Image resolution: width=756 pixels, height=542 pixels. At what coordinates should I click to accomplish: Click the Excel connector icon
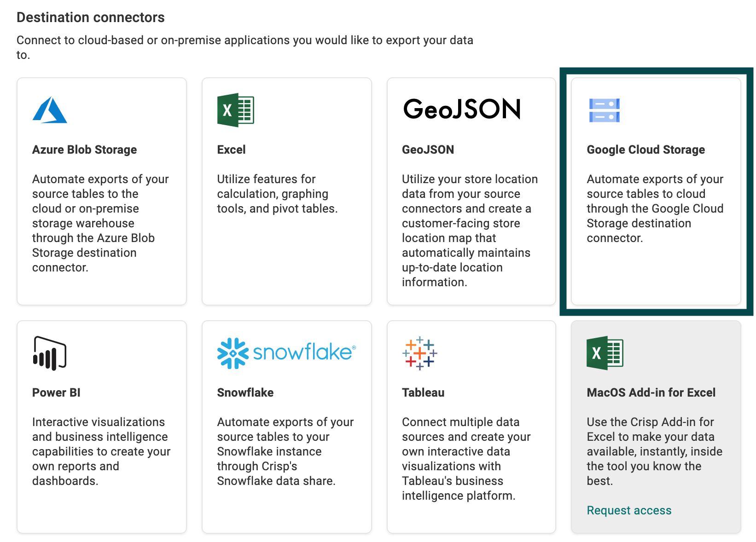tap(235, 110)
